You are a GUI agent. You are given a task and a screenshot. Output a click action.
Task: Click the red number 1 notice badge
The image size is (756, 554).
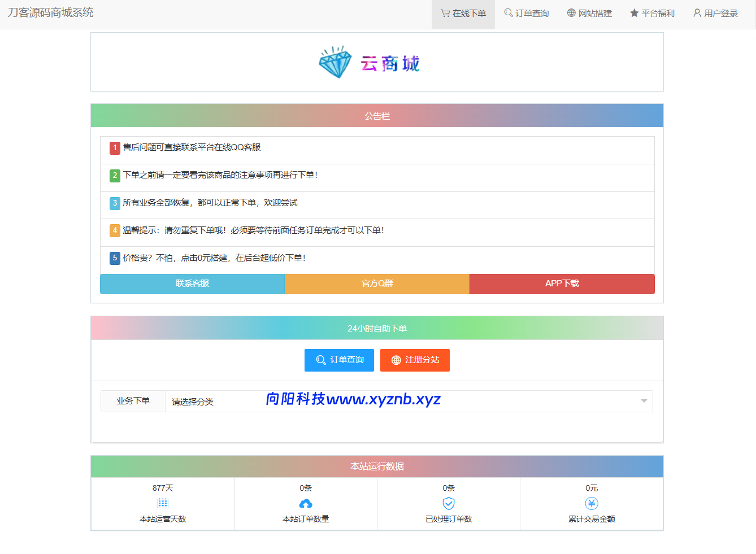115,148
